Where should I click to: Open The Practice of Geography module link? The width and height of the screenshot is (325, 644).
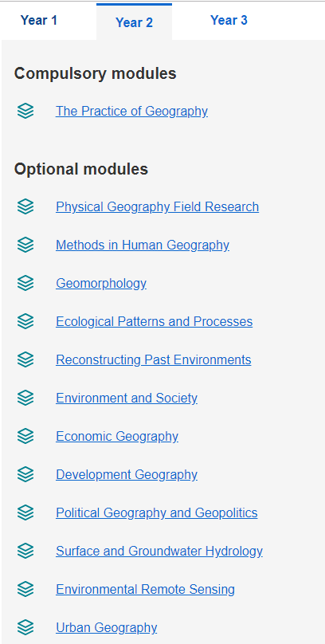pos(131,112)
